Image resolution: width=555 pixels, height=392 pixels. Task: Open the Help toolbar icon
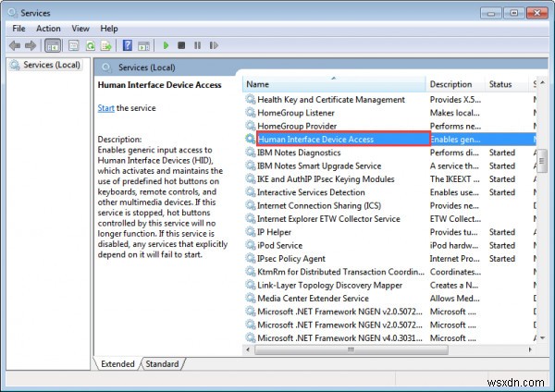tap(128, 45)
